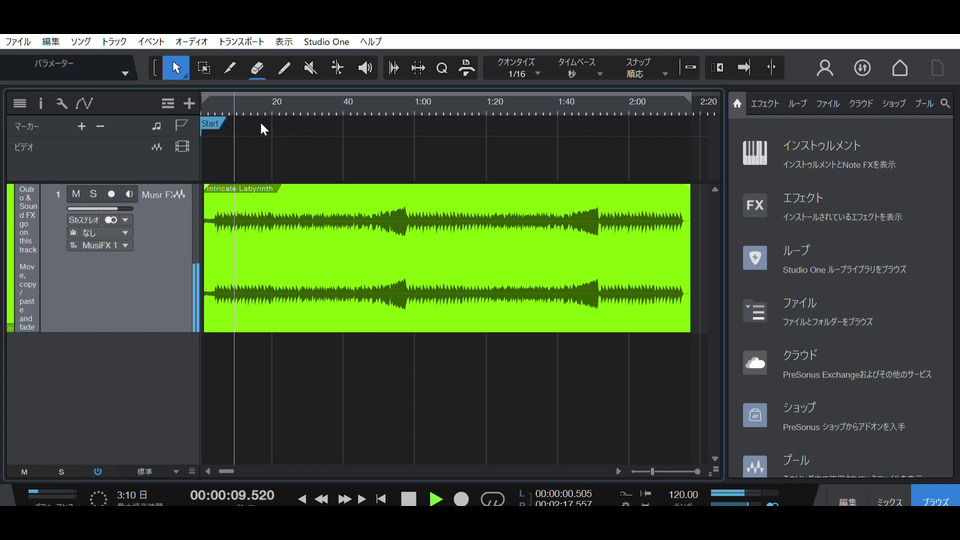The height and width of the screenshot is (540, 960).
Task: Toggle record arm on track 1
Action: click(x=111, y=194)
